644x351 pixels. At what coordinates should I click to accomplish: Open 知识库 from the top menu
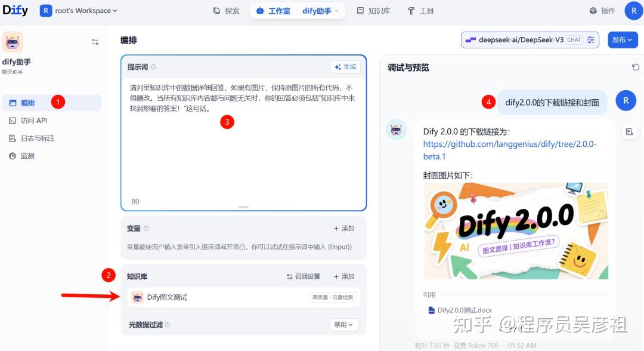click(x=374, y=10)
